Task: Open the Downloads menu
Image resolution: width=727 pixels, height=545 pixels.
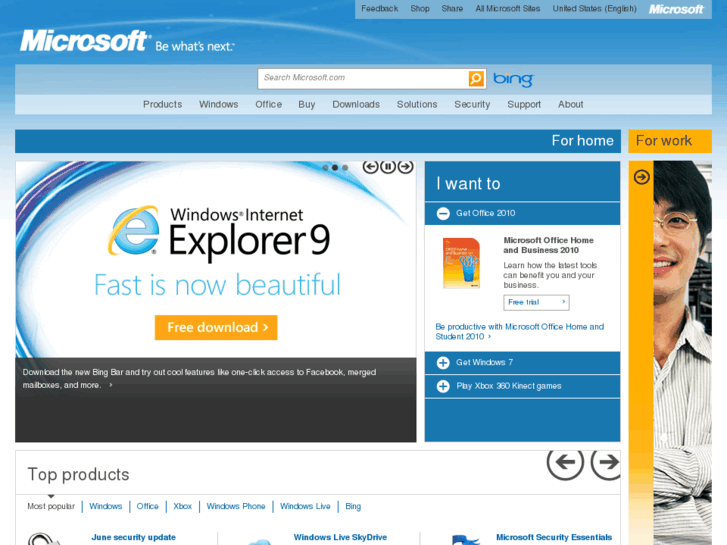Action: pos(356,104)
